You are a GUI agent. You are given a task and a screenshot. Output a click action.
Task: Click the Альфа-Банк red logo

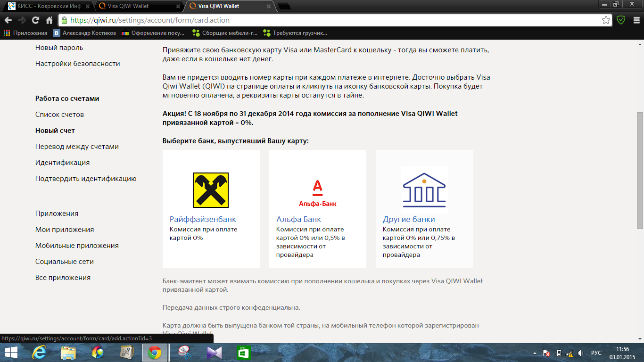(x=318, y=193)
